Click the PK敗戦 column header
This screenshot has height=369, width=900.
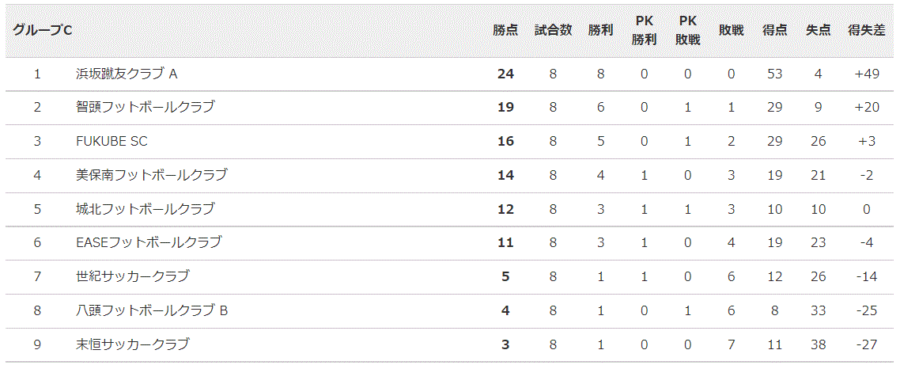coord(688,30)
